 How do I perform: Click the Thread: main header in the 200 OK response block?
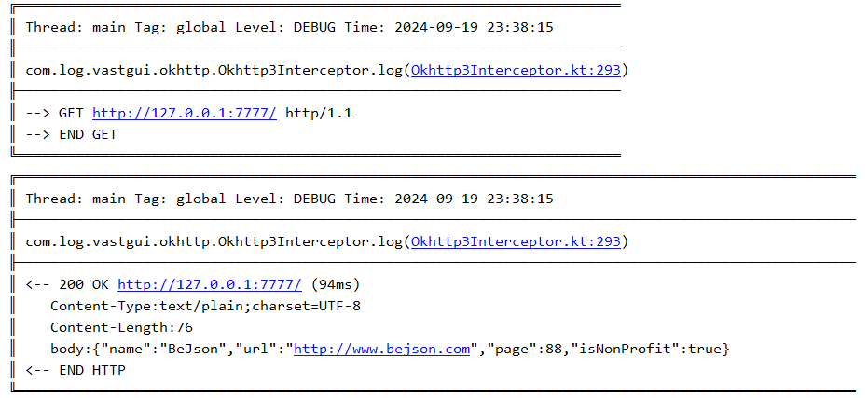[76, 199]
